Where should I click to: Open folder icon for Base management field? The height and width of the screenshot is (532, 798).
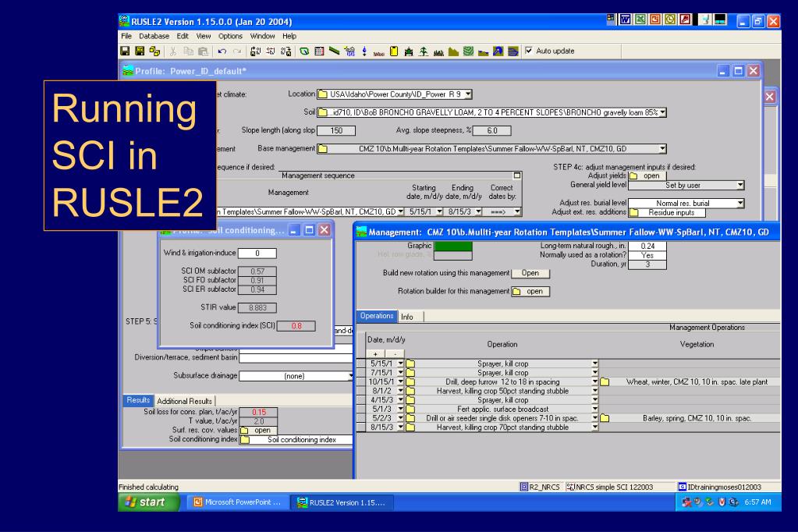(x=323, y=149)
